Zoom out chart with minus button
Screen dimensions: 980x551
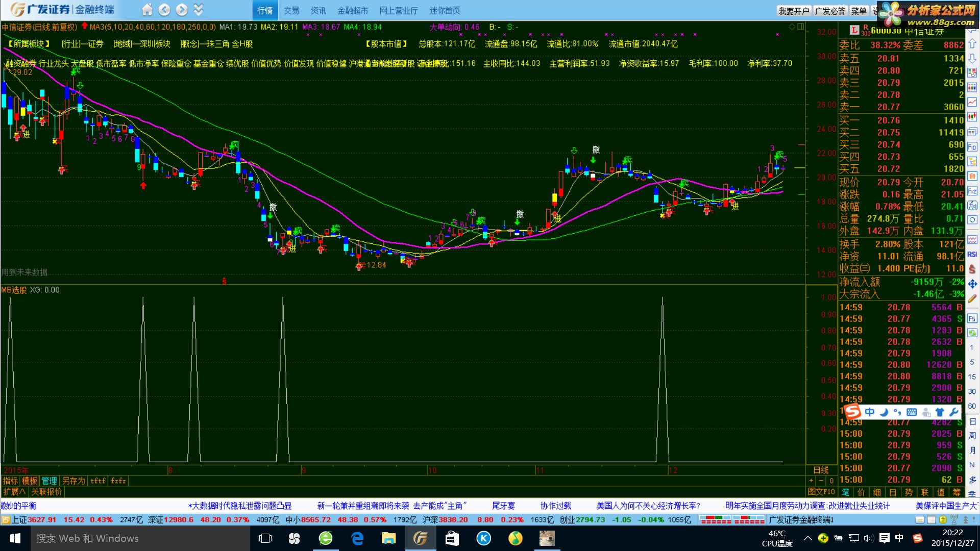pos(821,481)
